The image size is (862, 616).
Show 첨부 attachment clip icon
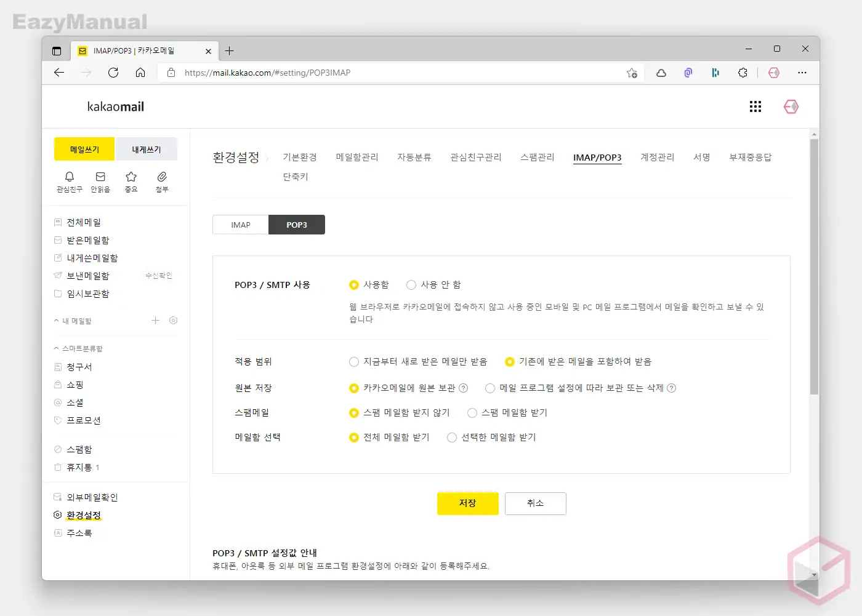point(162,182)
